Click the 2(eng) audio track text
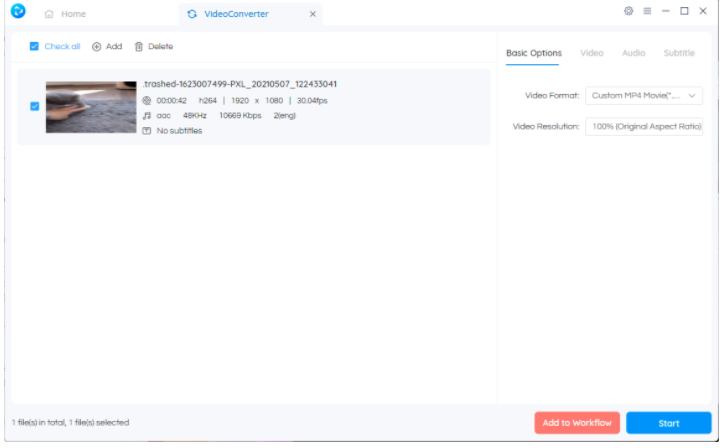725x448 pixels. (x=284, y=116)
